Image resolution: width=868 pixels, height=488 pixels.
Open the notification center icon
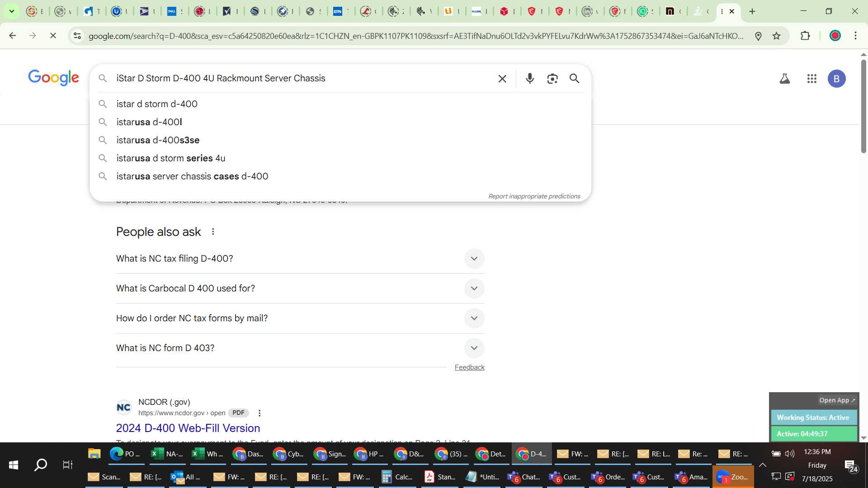click(x=851, y=466)
